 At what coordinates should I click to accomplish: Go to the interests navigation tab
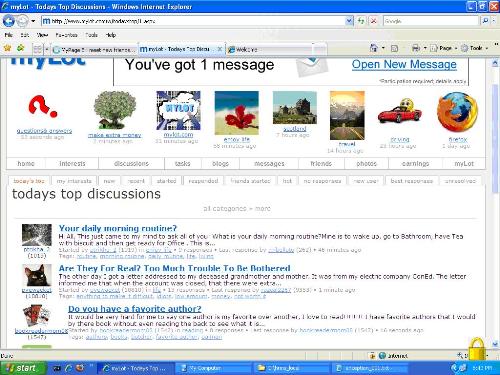[72, 164]
